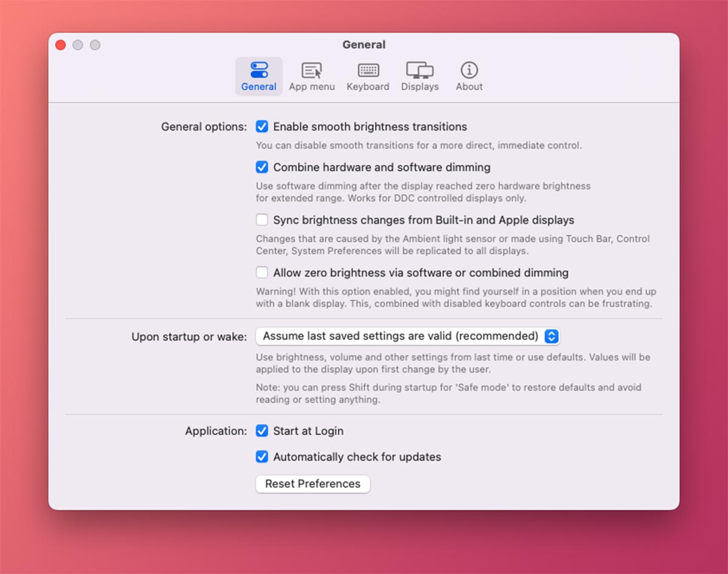Uncheck Combine hardware and software dimming
728x574 pixels.
262,167
